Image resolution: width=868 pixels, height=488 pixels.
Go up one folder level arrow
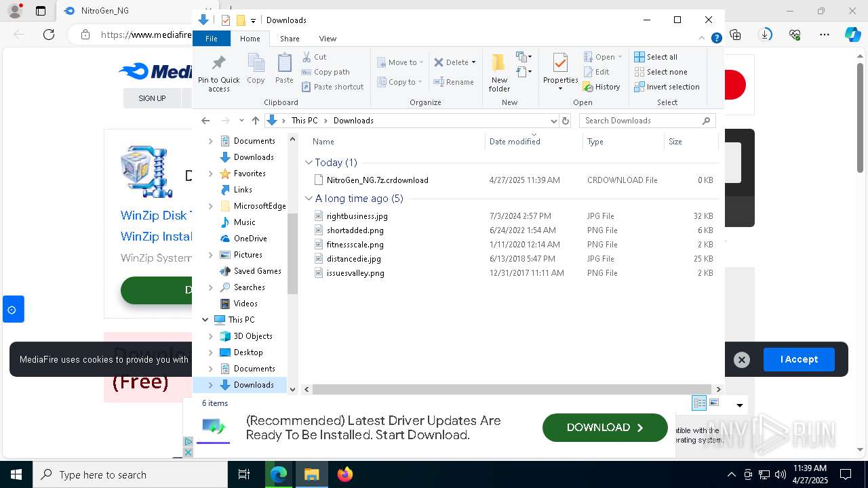click(255, 121)
